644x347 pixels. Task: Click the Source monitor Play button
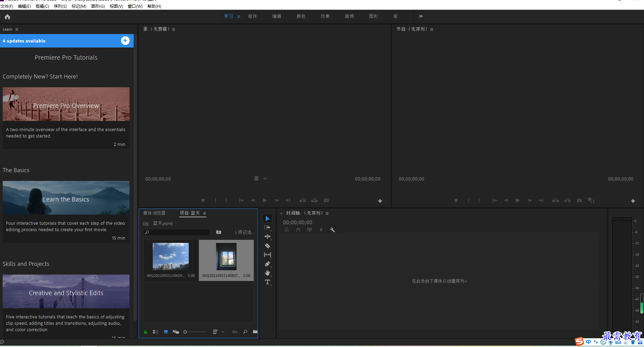(265, 200)
